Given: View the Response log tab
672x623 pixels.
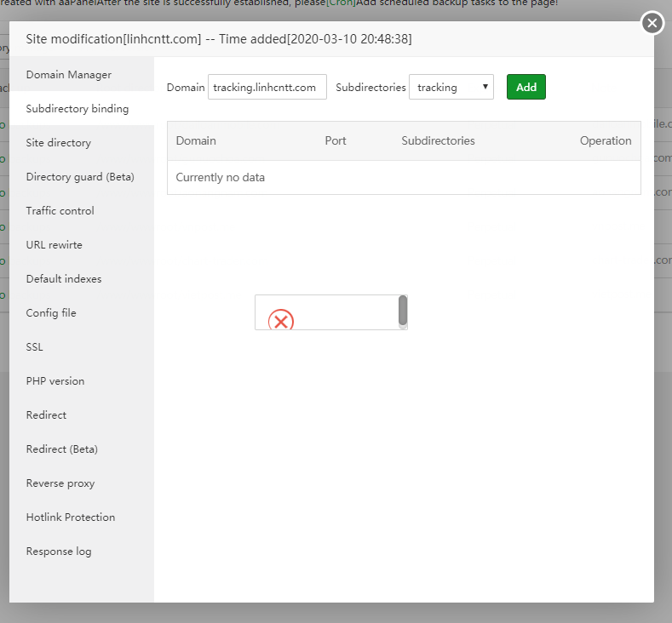Looking at the screenshot, I should (59, 552).
